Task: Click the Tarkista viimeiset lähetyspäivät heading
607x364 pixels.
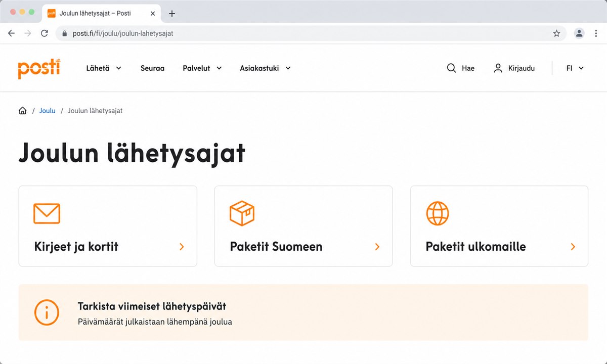Action: click(152, 306)
